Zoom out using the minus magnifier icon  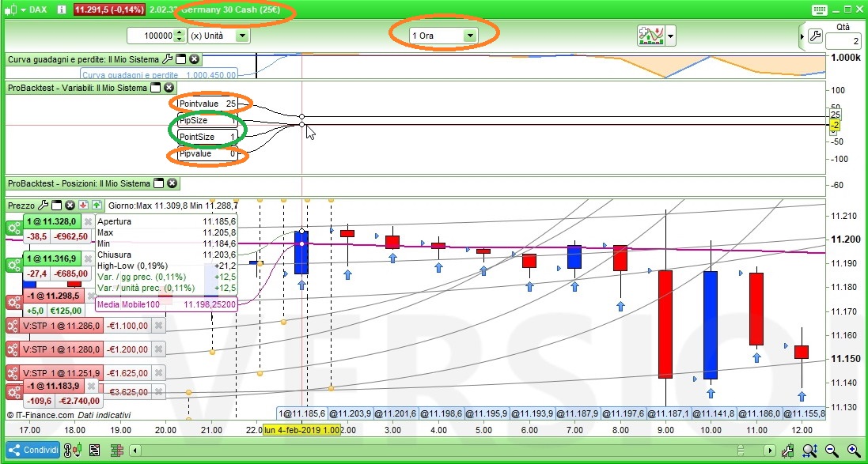831,451
